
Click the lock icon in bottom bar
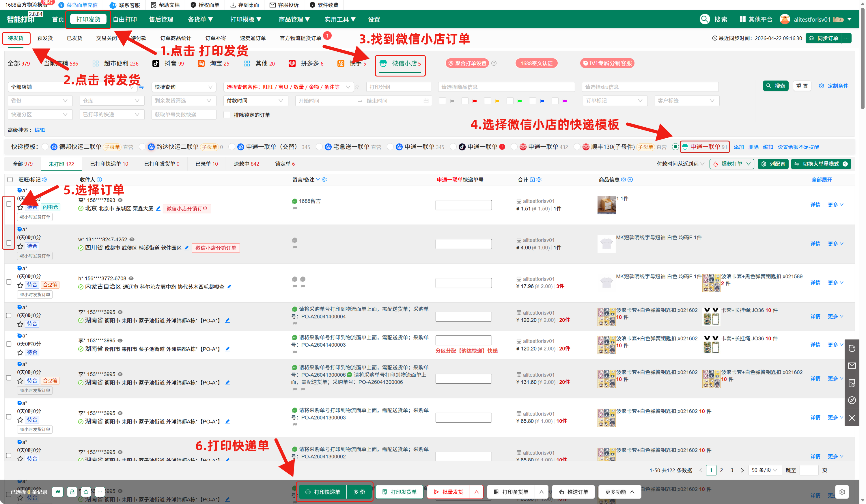72,492
